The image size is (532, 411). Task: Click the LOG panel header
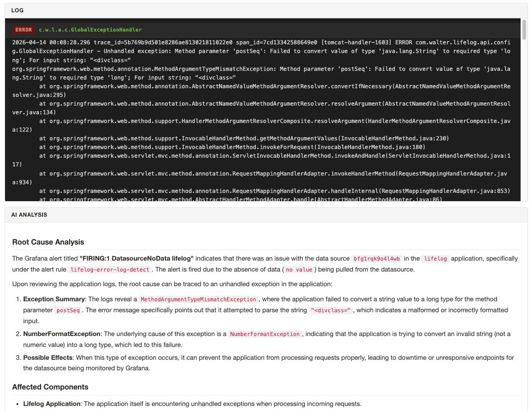[x=17, y=10]
